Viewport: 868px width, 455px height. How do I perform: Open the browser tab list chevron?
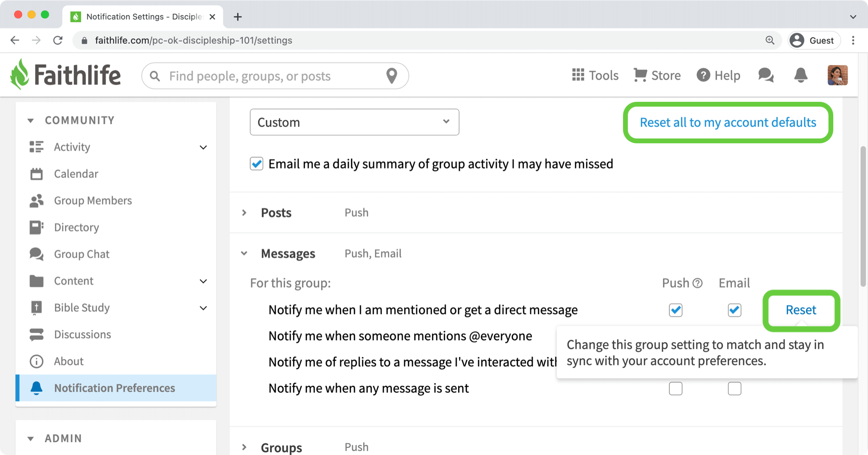click(x=853, y=17)
